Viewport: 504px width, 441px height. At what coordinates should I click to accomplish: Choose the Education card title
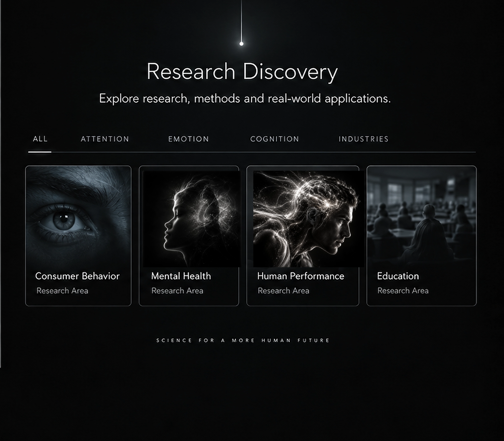[x=398, y=276]
